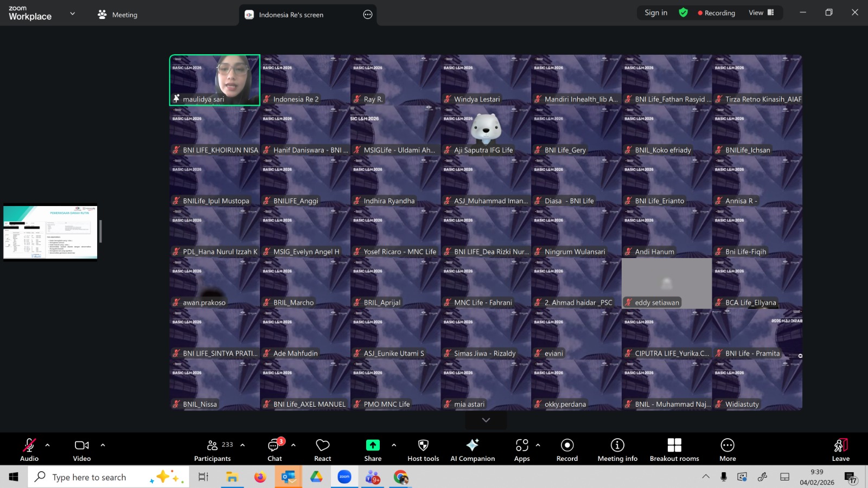Expand audio options arrow beside Audio
The width and height of the screenshot is (868, 488).
[x=48, y=445]
